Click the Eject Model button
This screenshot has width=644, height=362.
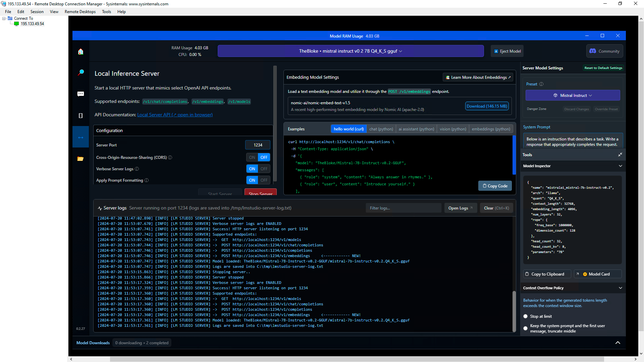[507, 51]
